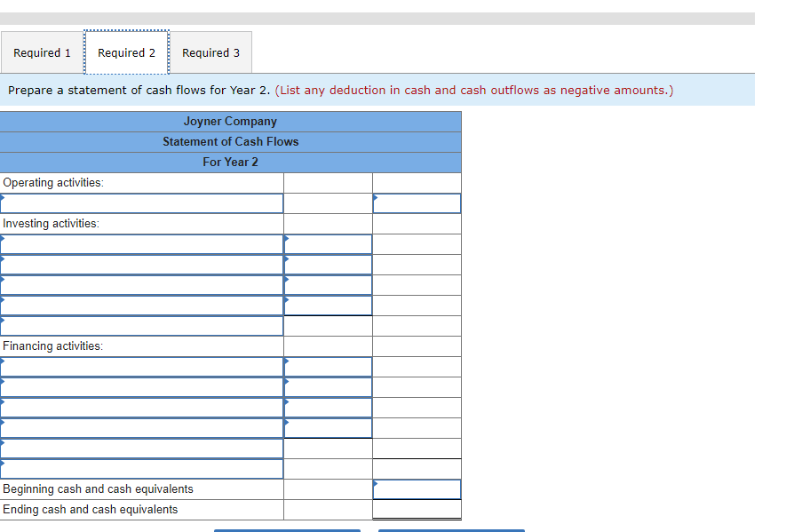The height and width of the screenshot is (532, 802).
Task: Click the amount field on the Beginning cash row
Action: 417,488
